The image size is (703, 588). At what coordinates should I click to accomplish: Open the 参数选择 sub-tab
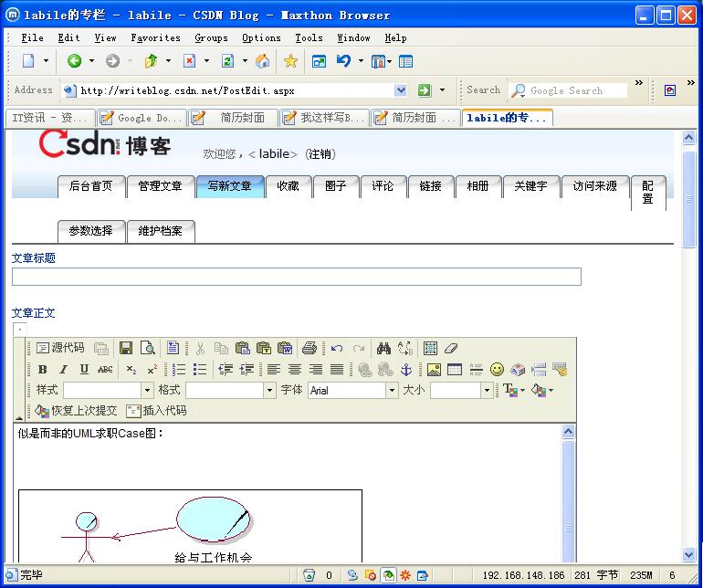tap(91, 231)
